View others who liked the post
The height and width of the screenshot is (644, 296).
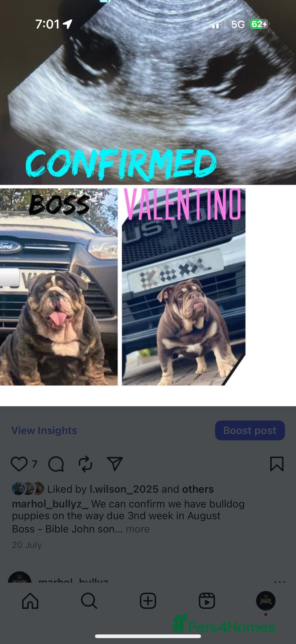point(198,489)
